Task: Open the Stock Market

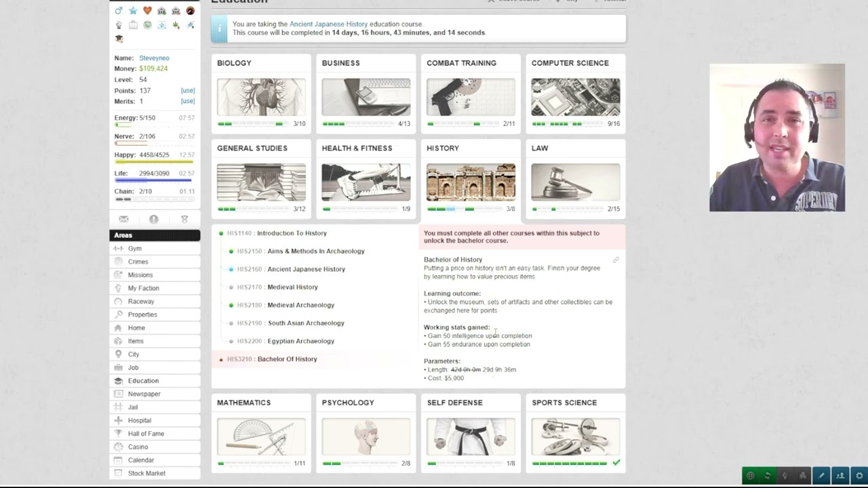Action: (x=155, y=473)
